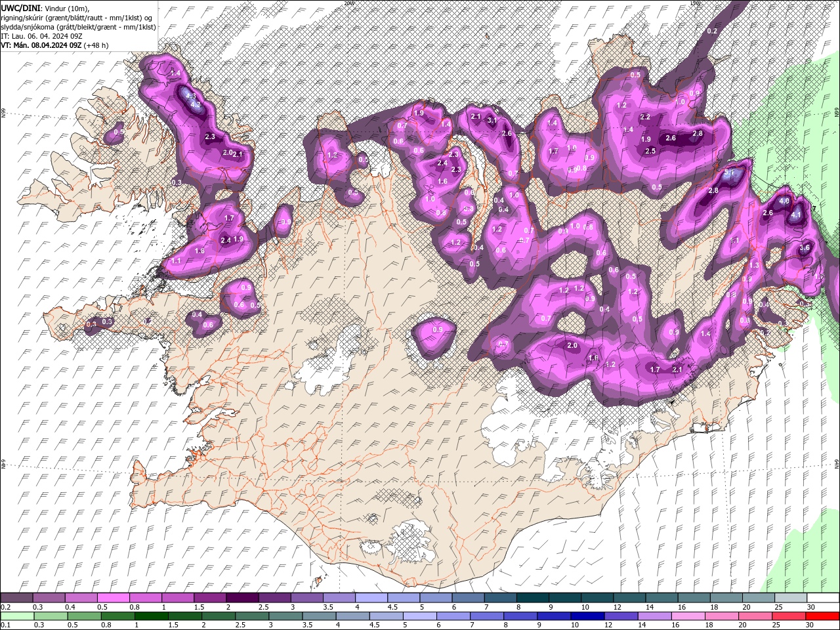The image size is (840, 630).
Task: Click the UWC/DINI title text
Action: (20, 7)
